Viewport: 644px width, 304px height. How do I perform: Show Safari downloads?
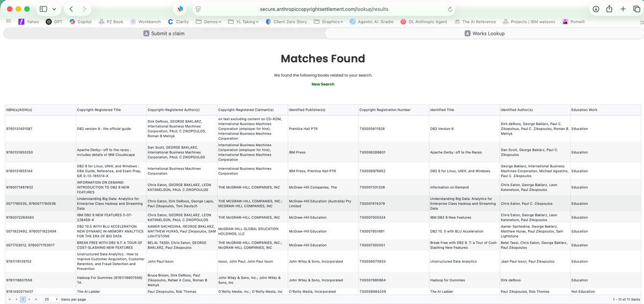tap(596, 9)
